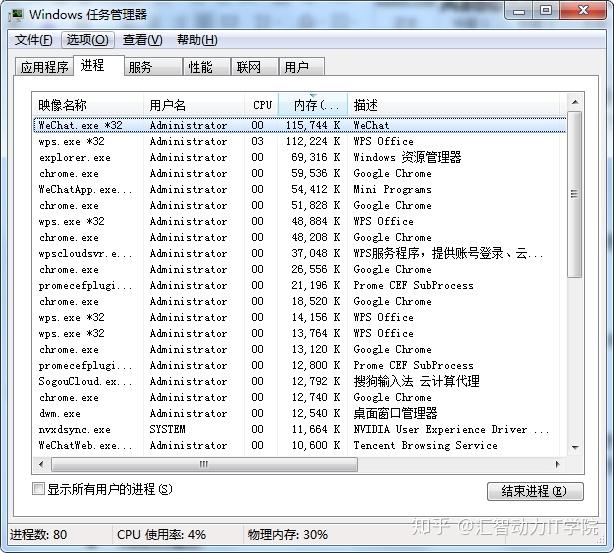Viewport: 614px width, 553px height.
Task: Select wps.exe row using 48,884 K
Action: pos(300,221)
